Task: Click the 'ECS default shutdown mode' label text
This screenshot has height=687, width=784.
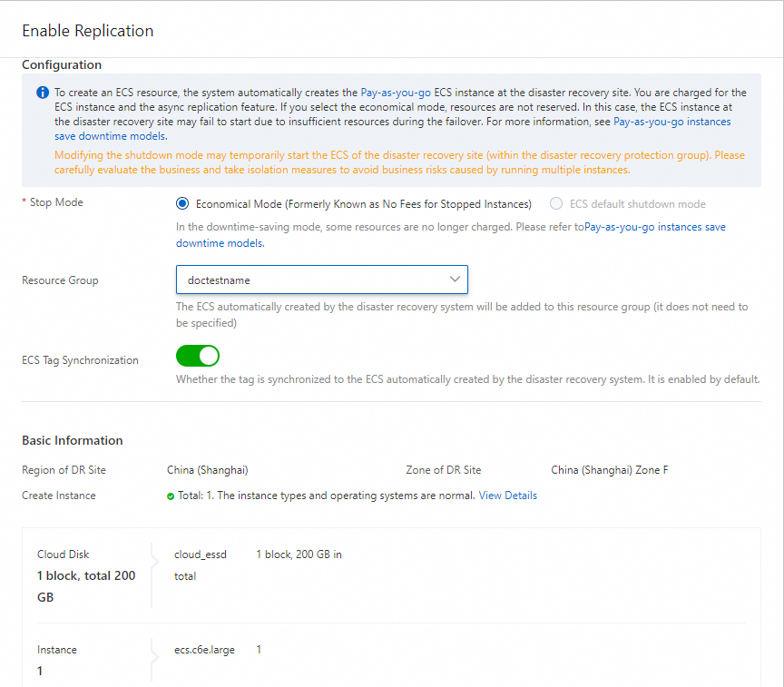Action: point(638,204)
